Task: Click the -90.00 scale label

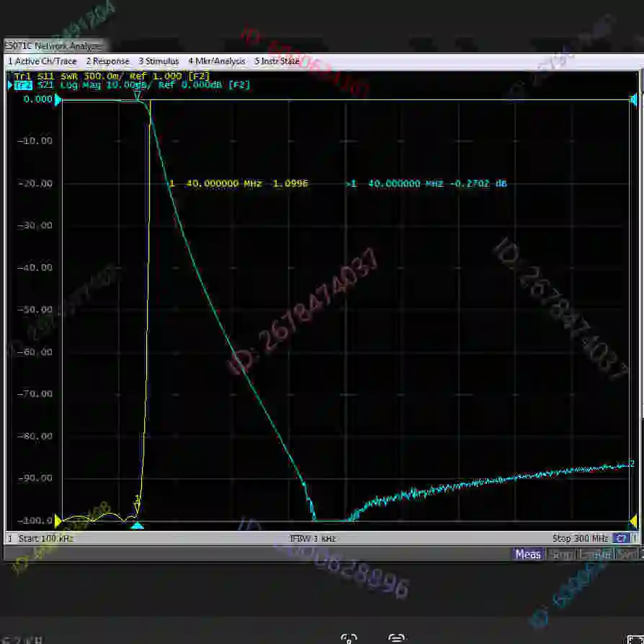Action: coord(35,478)
